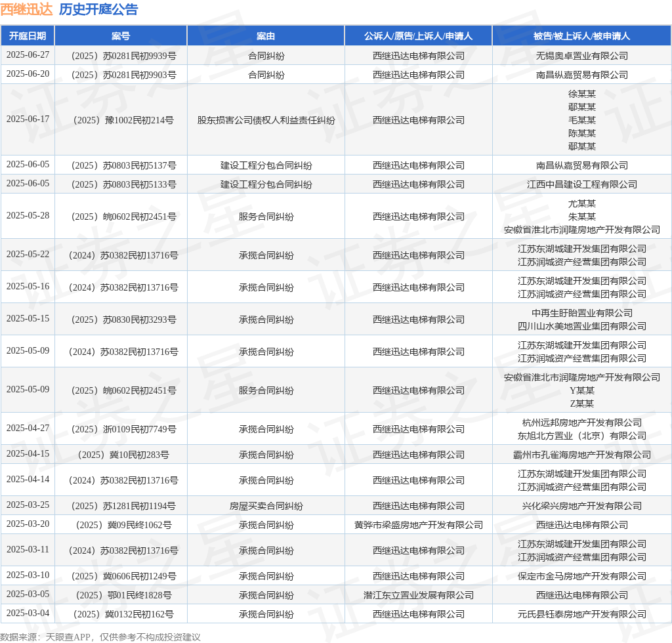Select date cell 2025-04-15

[28, 453]
